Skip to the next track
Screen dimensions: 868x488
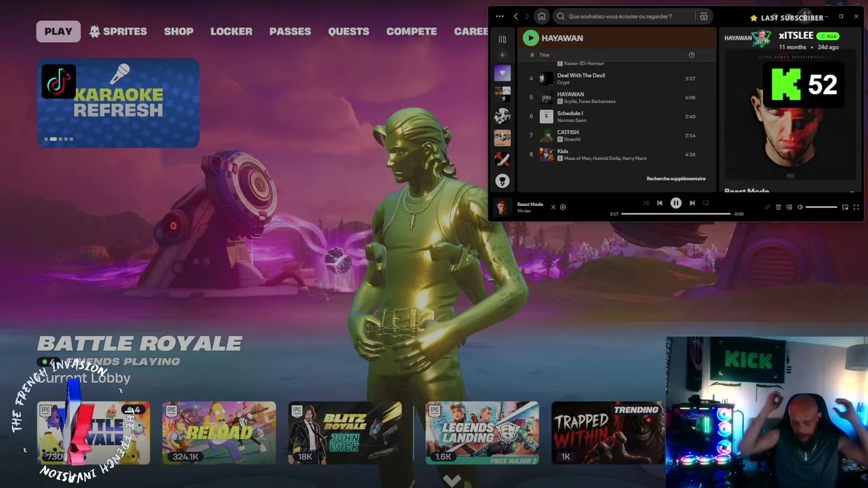point(692,203)
